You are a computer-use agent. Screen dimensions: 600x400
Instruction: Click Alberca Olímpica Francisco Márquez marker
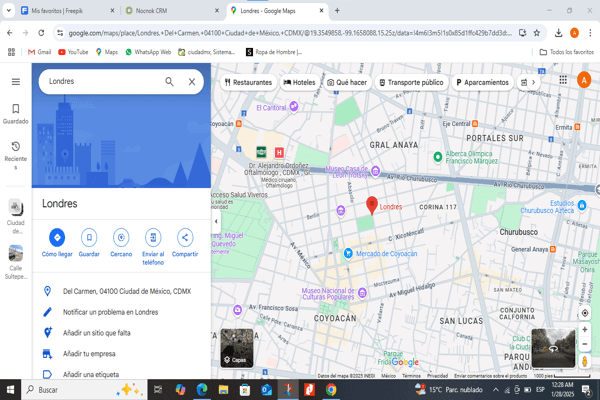coord(437,157)
